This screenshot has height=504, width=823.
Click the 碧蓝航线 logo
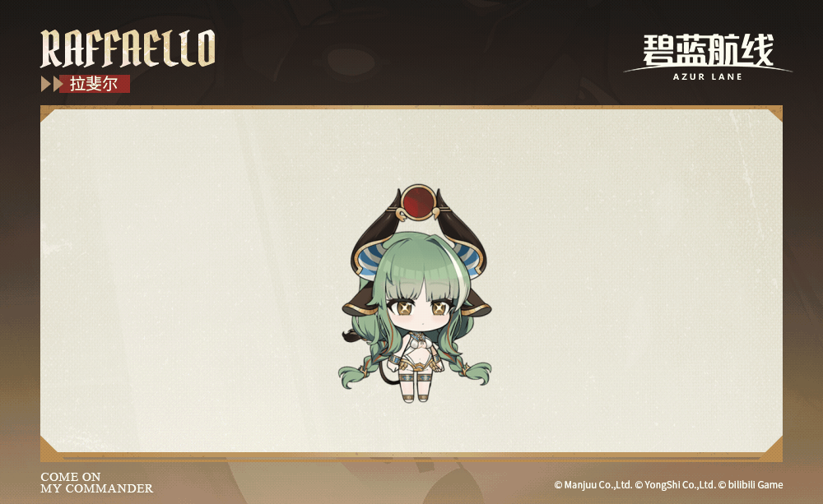(x=708, y=51)
